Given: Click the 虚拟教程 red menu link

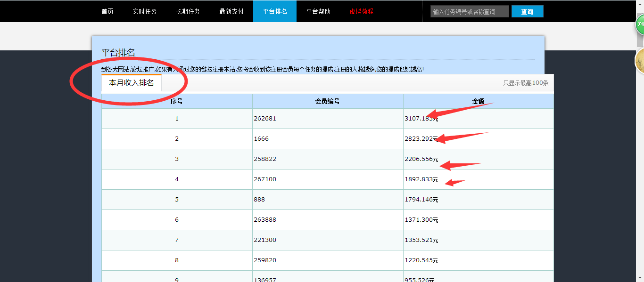Looking at the screenshot, I should coord(361,11).
